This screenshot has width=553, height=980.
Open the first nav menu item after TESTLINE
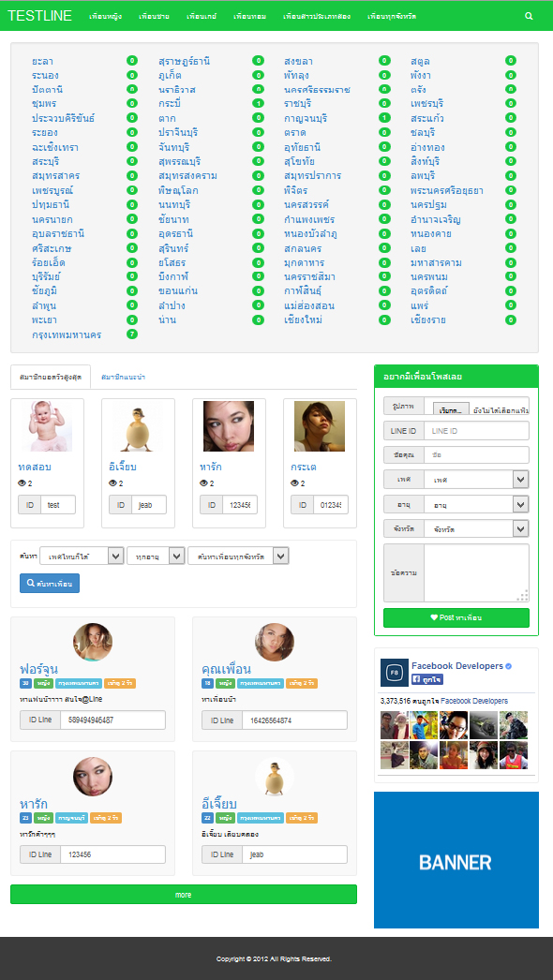[105, 16]
